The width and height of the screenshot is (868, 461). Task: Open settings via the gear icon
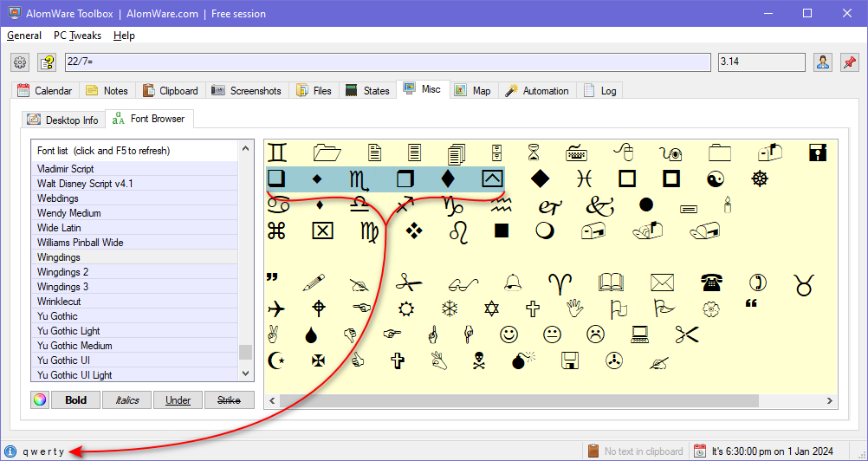(x=20, y=62)
